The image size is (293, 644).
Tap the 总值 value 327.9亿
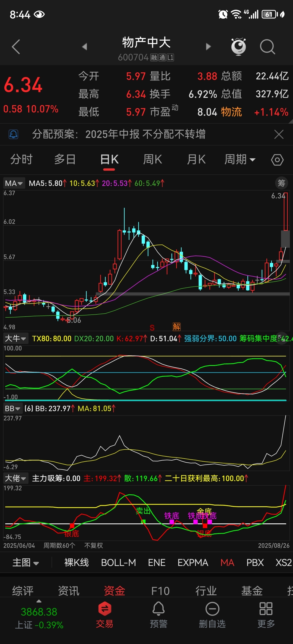(x=272, y=94)
